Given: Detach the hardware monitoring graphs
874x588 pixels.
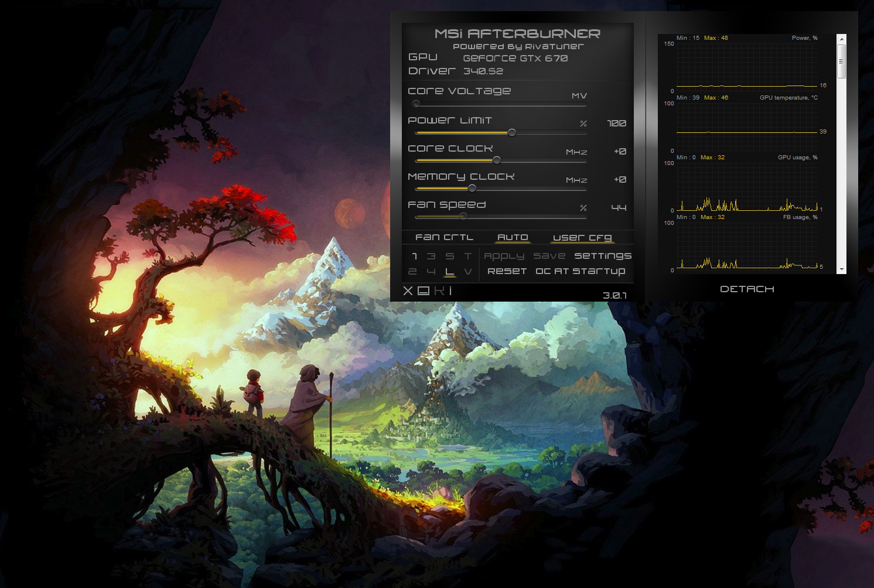Looking at the screenshot, I should (747, 289).
